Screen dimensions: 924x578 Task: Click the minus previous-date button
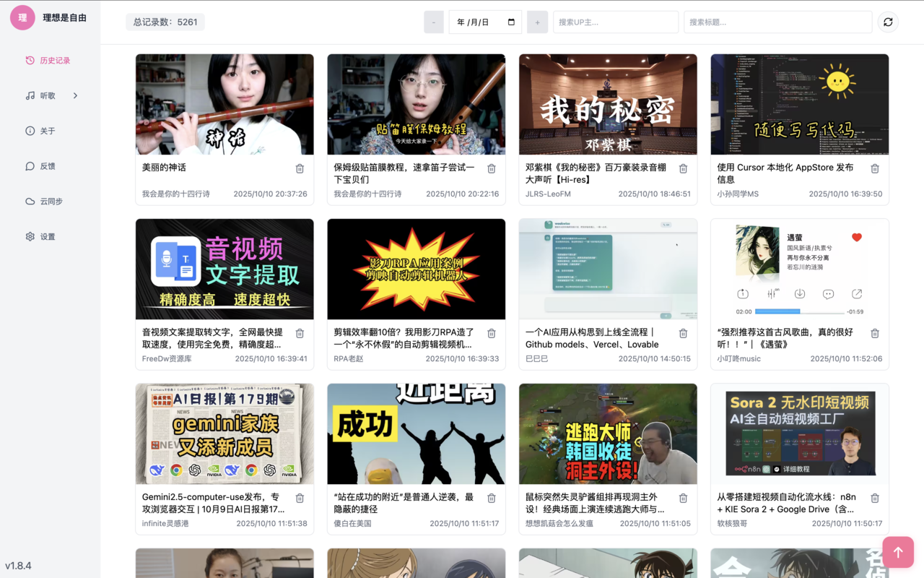(x=434, y=22)
